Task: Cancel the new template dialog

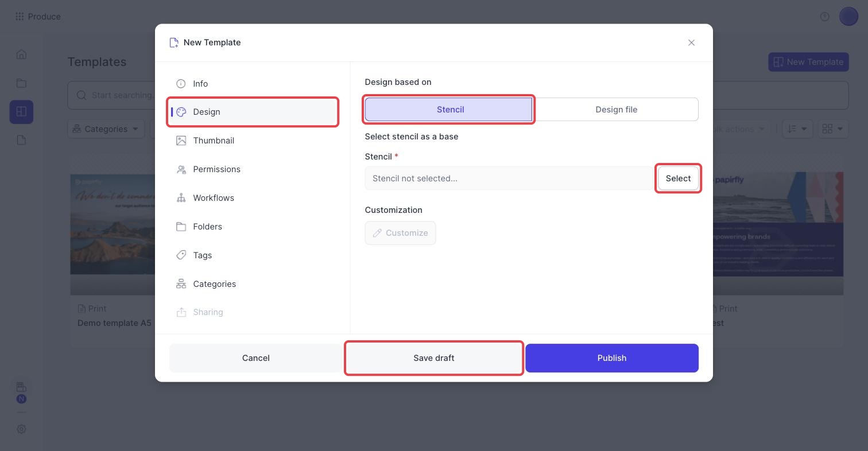Action: (x=255, y=358)
